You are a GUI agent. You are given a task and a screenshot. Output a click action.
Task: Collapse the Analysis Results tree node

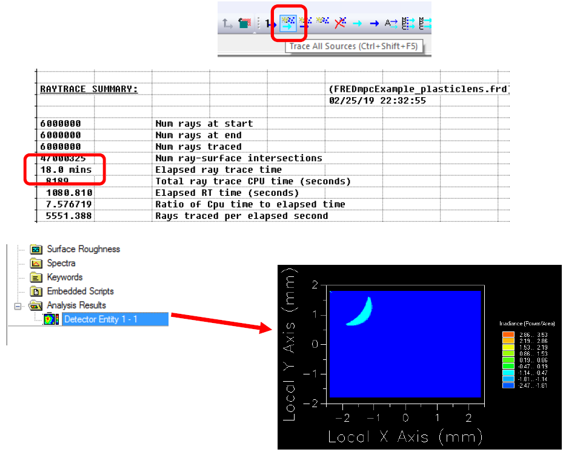pyautogui.click(x=17, y=307)
